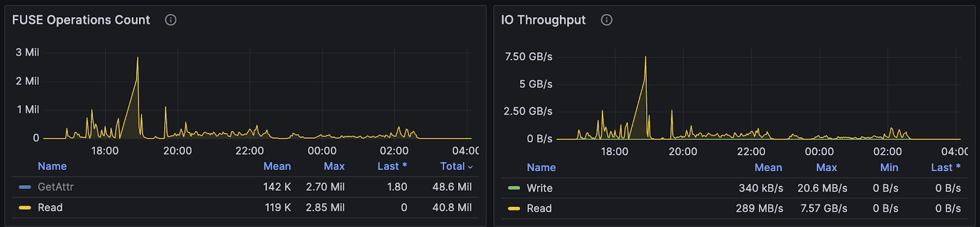Screen dimensions: 980x227
Task: Click the FUSE Operations Count panel title
Action: (81, 20)
